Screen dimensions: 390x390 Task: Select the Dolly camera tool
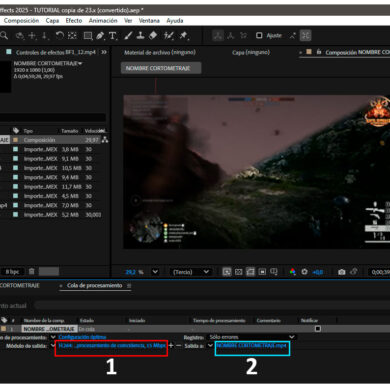(45, 36)
